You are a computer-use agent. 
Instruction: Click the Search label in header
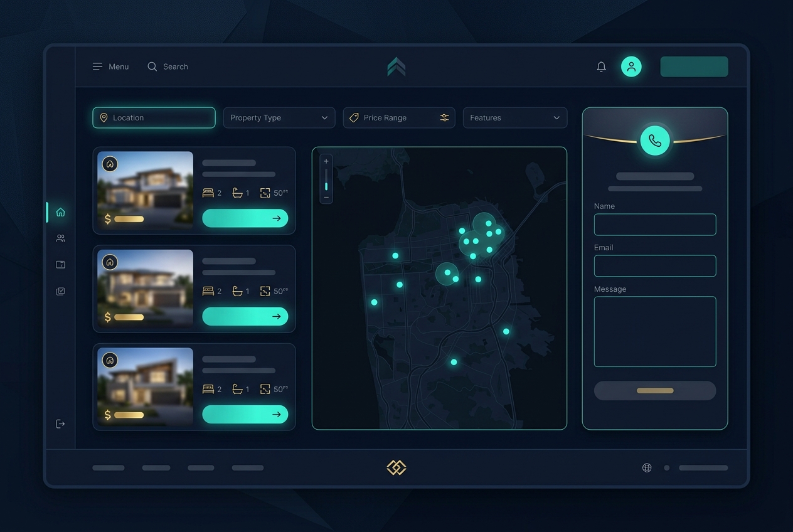(176, 66)
